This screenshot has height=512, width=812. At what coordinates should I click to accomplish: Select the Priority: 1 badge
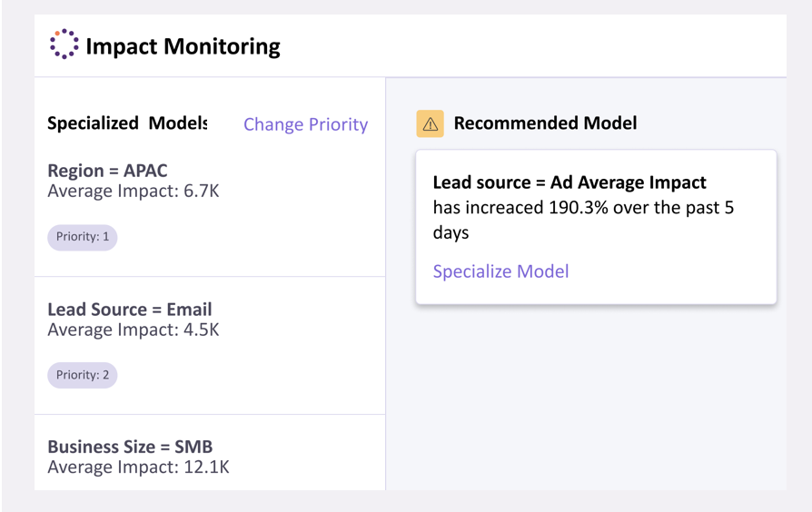[x=83, y=237]
